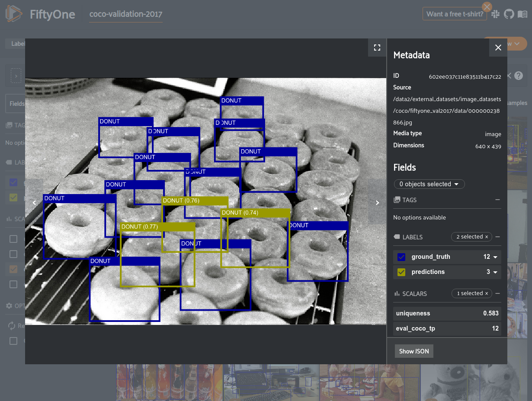Uncheck the ground_truth label checkbox
This screenshot has height=401, width=532.
[x=401, y=257]
